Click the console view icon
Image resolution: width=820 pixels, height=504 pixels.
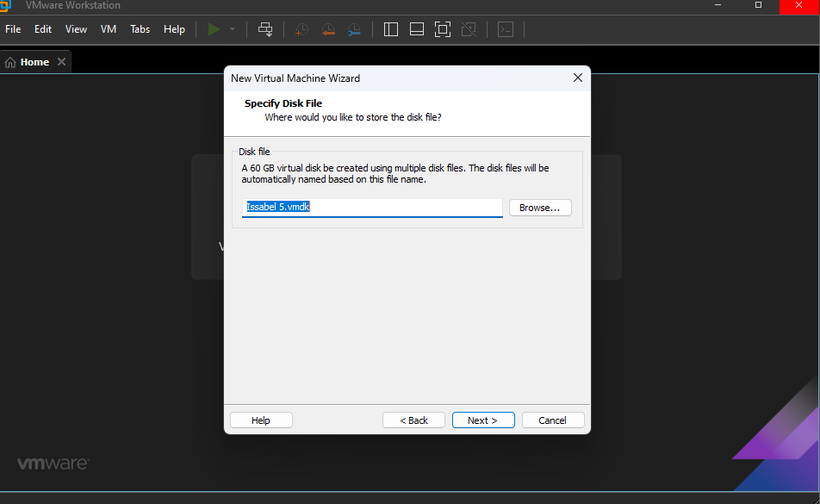[x=506, y=29]
